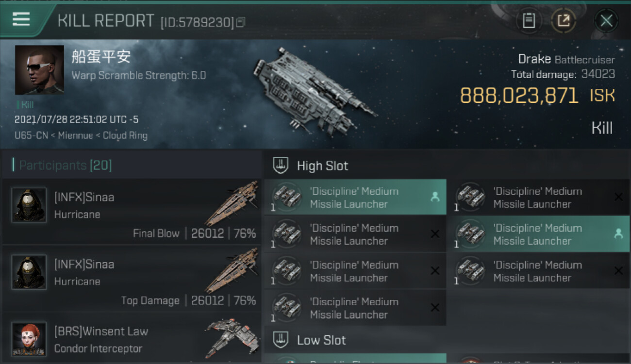This screenshot has width=631, height=364.
Task: Select Sinaa Final Blow participant entry
Action: click(x=132, y=212)
